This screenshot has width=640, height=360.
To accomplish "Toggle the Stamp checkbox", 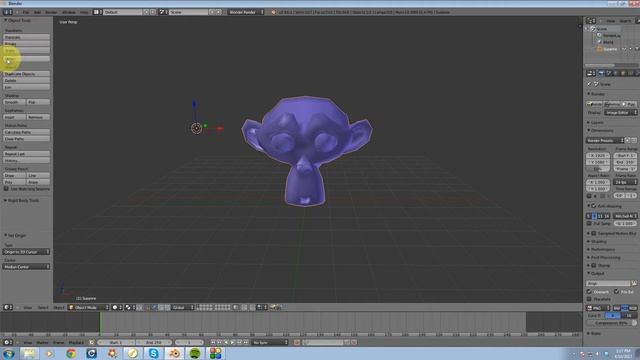I will 594,265.
